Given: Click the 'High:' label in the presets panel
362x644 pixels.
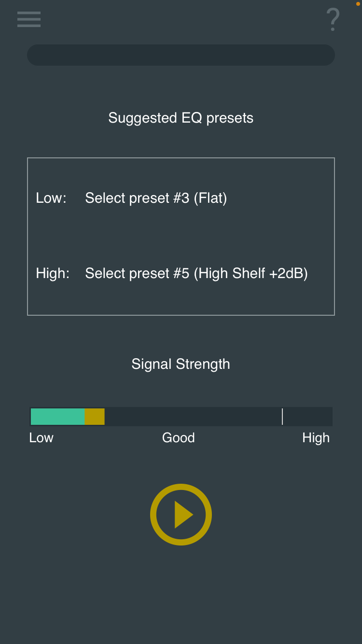Looking at the screenshot, I should (52, 273).
